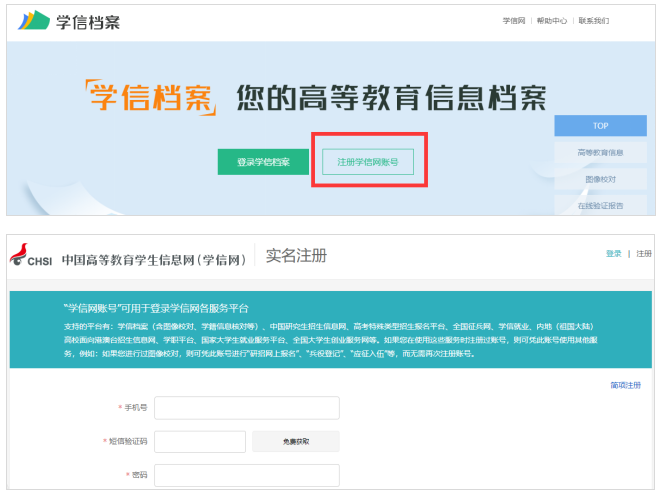This screenshot has width=664, height=500.
Task: Click the 学信档案 colorful logo icon
Action: [x=34, y=20]
